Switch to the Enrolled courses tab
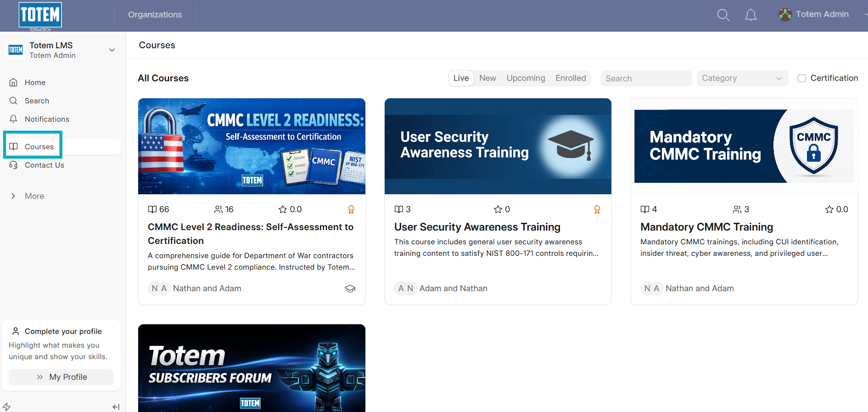This screenshot has width=868, height=412. pos(571,78)
